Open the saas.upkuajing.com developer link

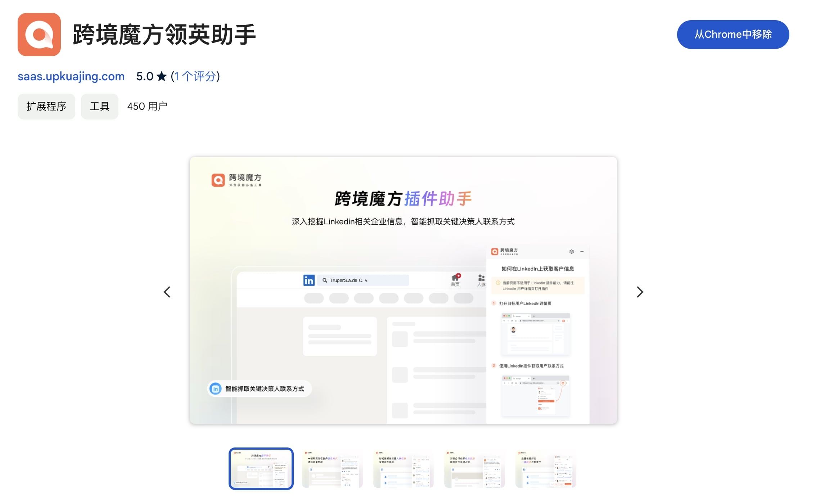[71, 76]
